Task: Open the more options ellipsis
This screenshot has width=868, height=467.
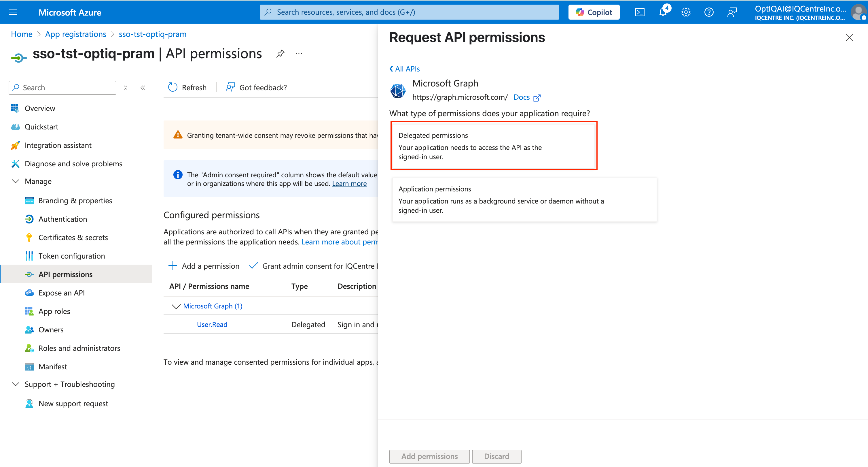Action: [299, 54]
